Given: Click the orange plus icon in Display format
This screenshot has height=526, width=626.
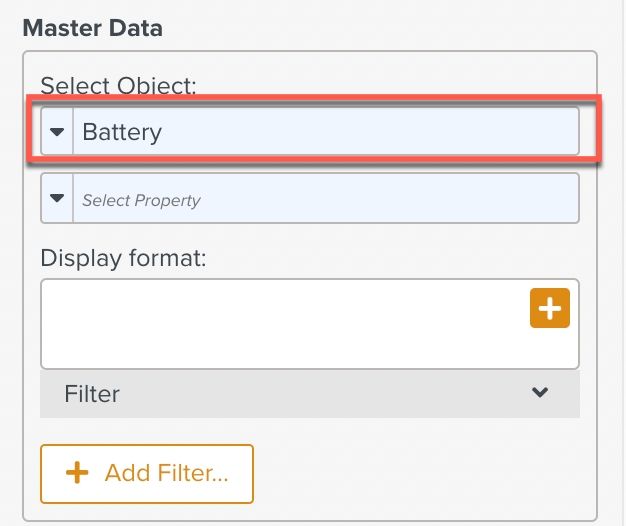Looking at the screenshot, I should pos(549,309).
